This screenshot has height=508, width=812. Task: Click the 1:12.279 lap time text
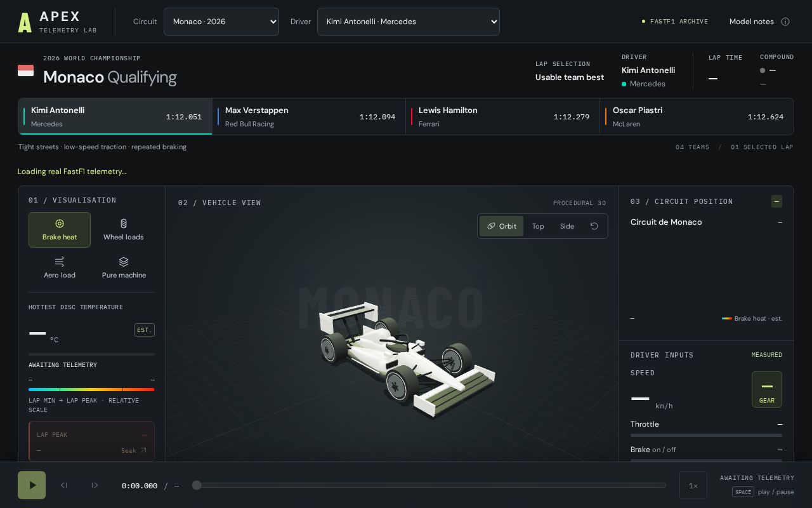pos(572,117)
